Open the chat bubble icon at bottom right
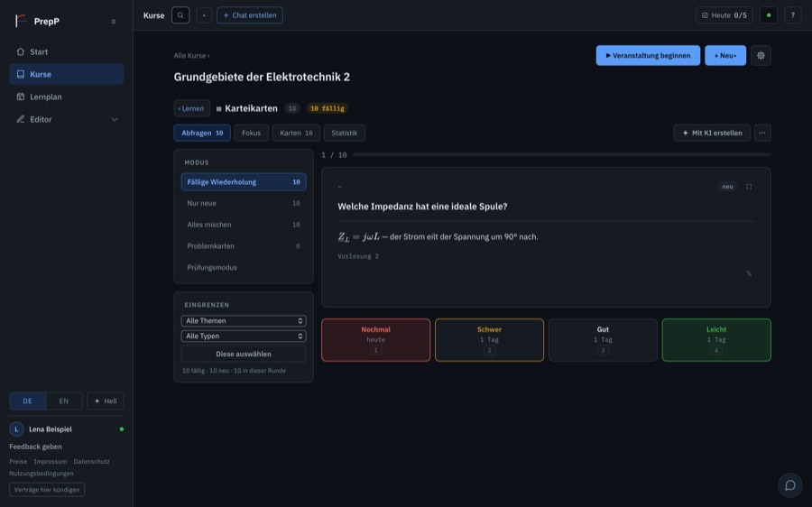Image resolution: width=812 pixels, height=507 pixels. (x=789, y=485)
